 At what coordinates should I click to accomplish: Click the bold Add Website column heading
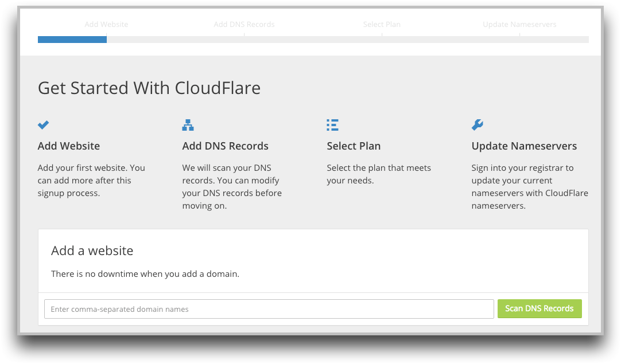point(69,146)
